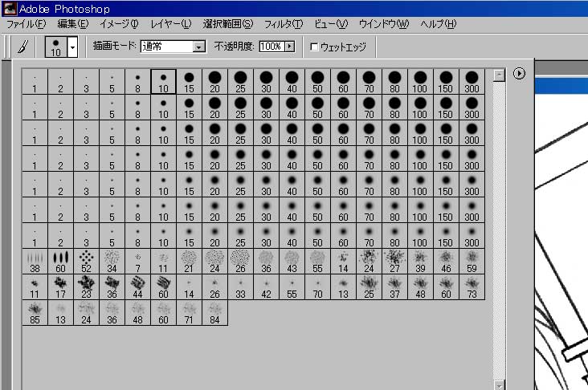Viewport: 588px width, 390px height.
Task: Select the grass brush labeled 37
Action: (x=394, y=287)
